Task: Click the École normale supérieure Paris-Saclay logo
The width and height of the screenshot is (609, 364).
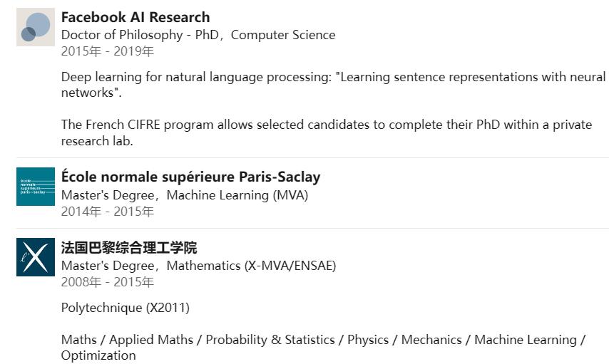Action: click(36, 187)
